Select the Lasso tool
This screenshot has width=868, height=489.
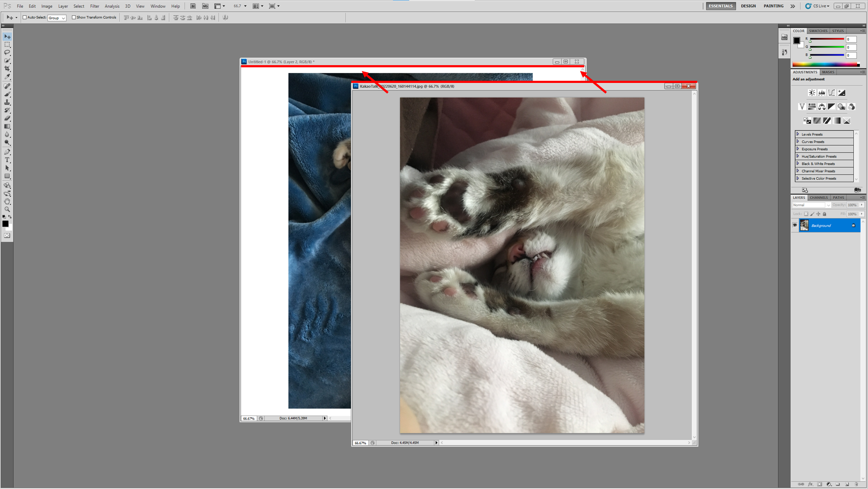click(7, 53)
